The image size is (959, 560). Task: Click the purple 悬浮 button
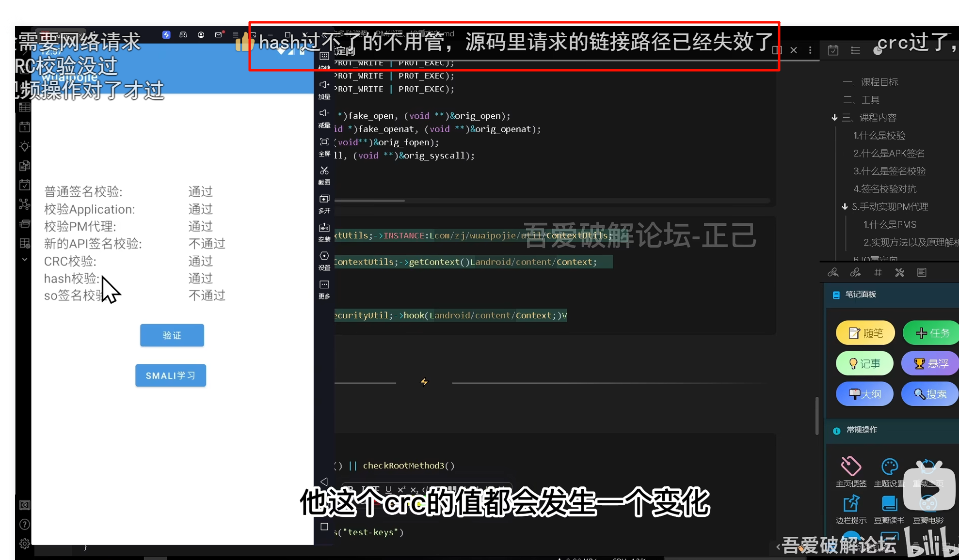(x=930, y=363)
